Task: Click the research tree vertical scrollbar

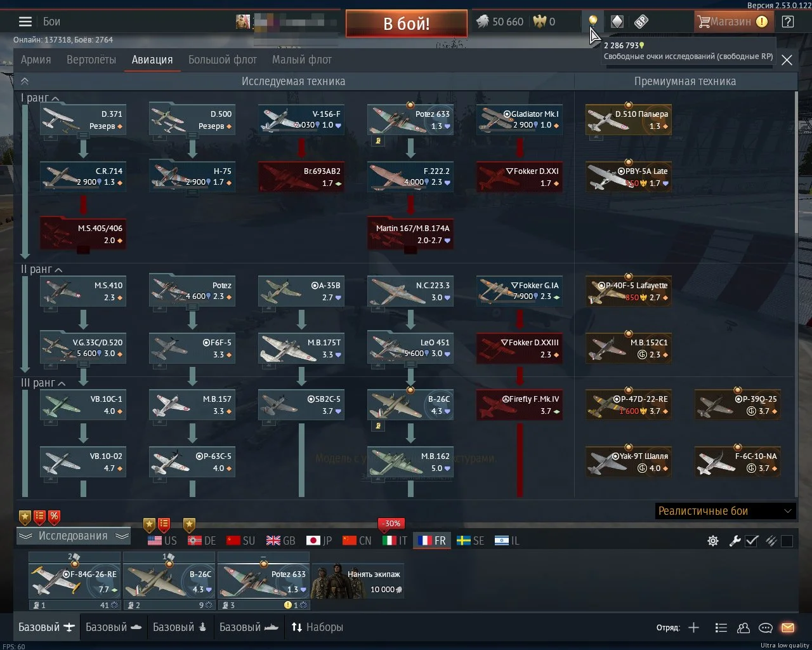Action: [x=797, y=162]
